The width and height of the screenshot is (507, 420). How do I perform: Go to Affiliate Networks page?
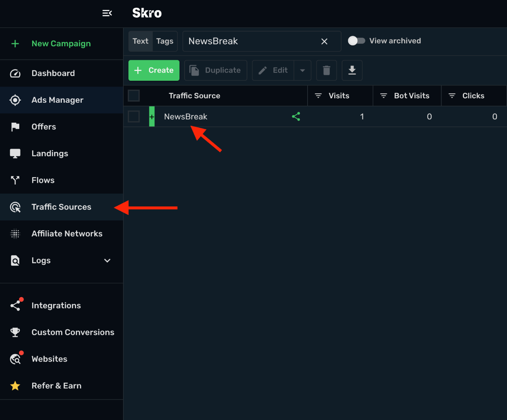coord(62,234)
